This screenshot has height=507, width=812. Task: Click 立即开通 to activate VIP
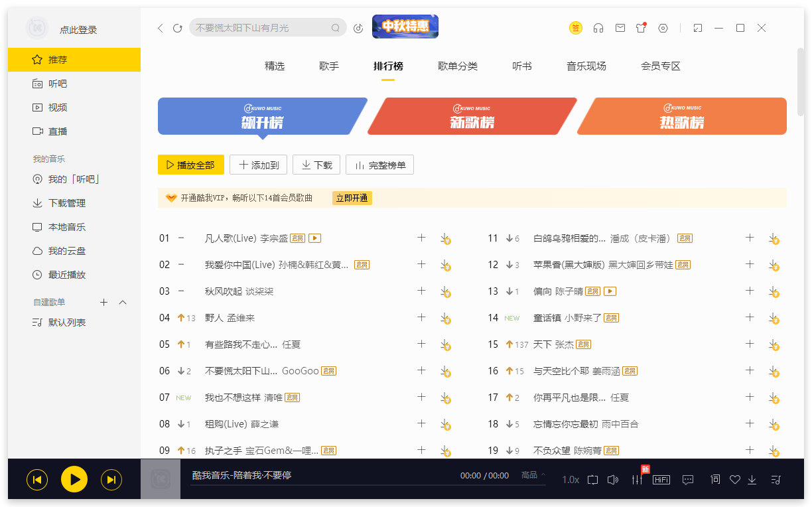(x=352, y=198)
